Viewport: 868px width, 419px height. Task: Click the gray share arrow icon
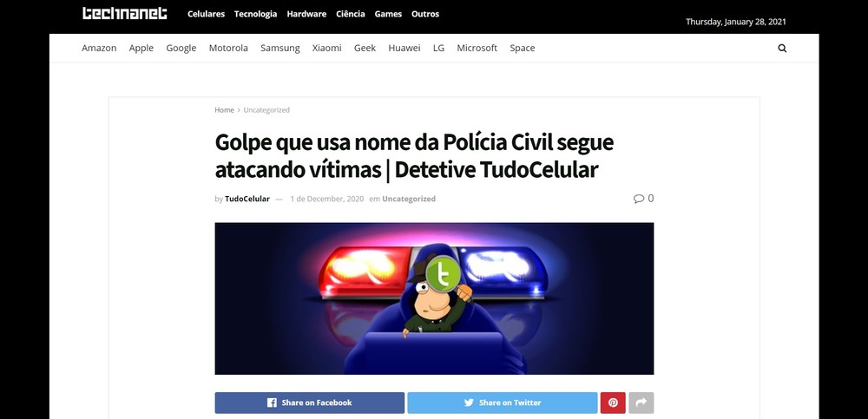641,403
